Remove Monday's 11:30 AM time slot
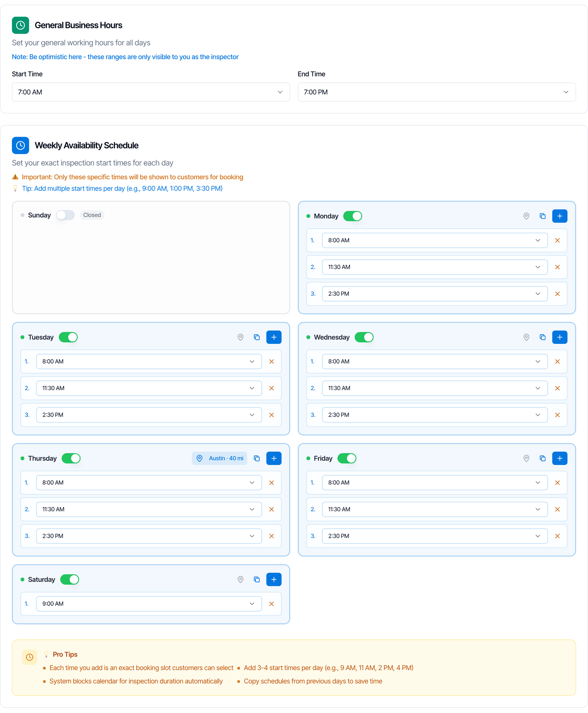 [557, 267]
